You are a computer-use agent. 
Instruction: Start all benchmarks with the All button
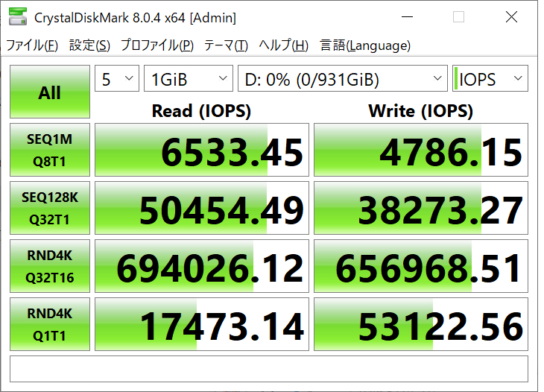[x=50, y=92]
